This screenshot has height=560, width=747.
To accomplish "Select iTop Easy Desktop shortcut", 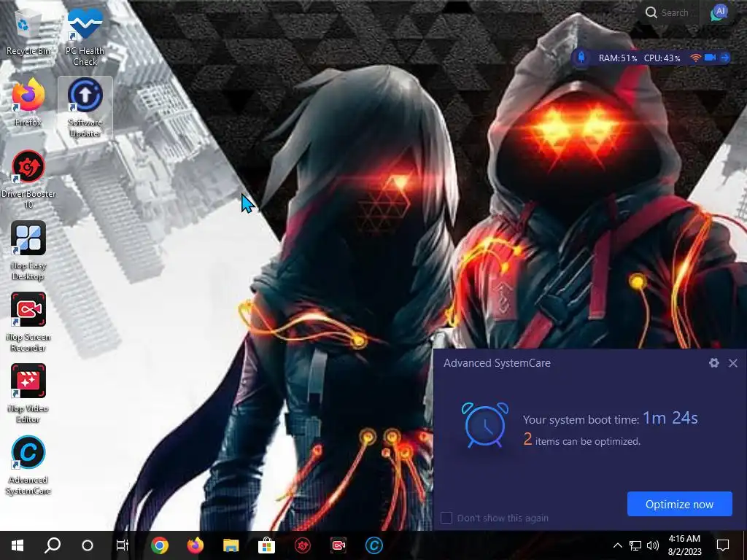I will click(28, 251).
